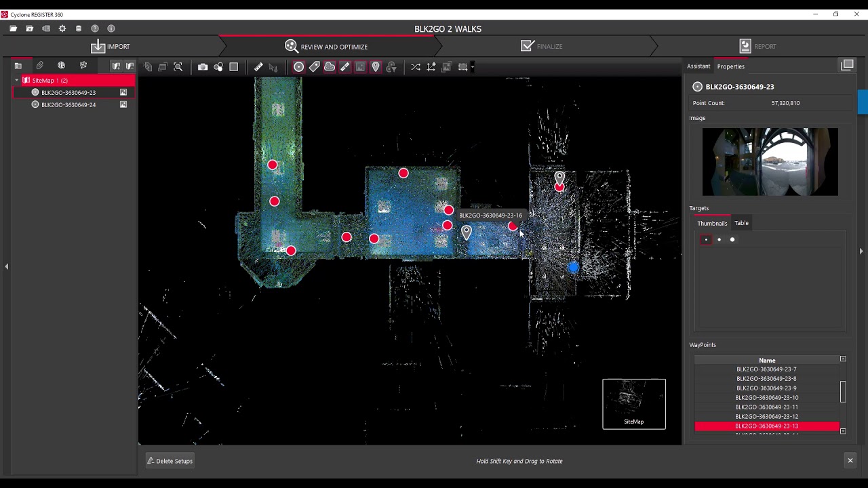Click the zoom-to-fit magnifier icon

click(x=178, y=67)
